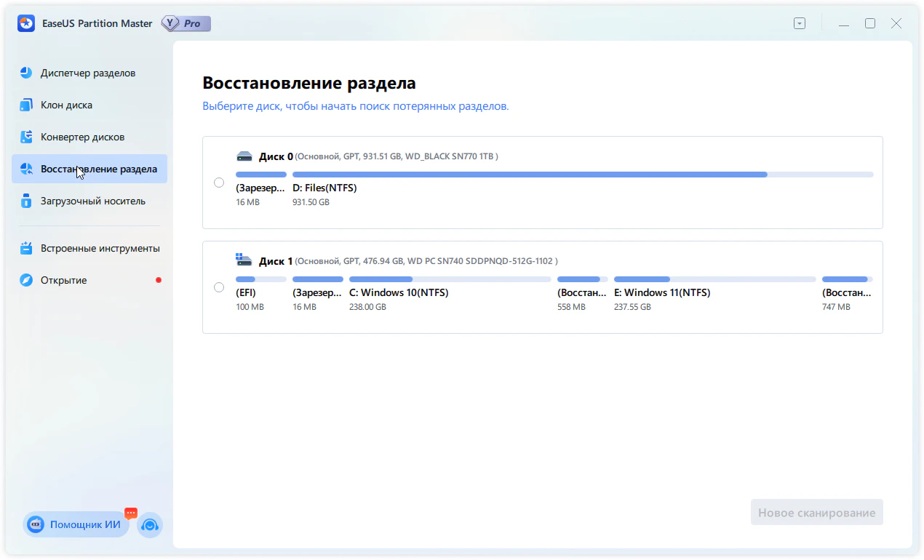Launch the Помощник ИИ assistant button
The height and width of the screenshot is (560, 924).
[76, 524]
